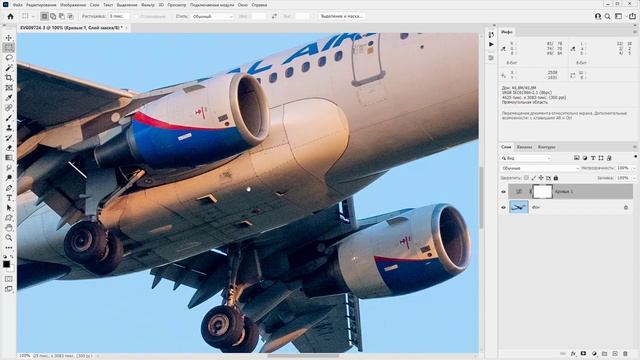The height and width of the screenshot is (360, 640).
Task: Select the Magic Wand tool
Action: (9, 67)
